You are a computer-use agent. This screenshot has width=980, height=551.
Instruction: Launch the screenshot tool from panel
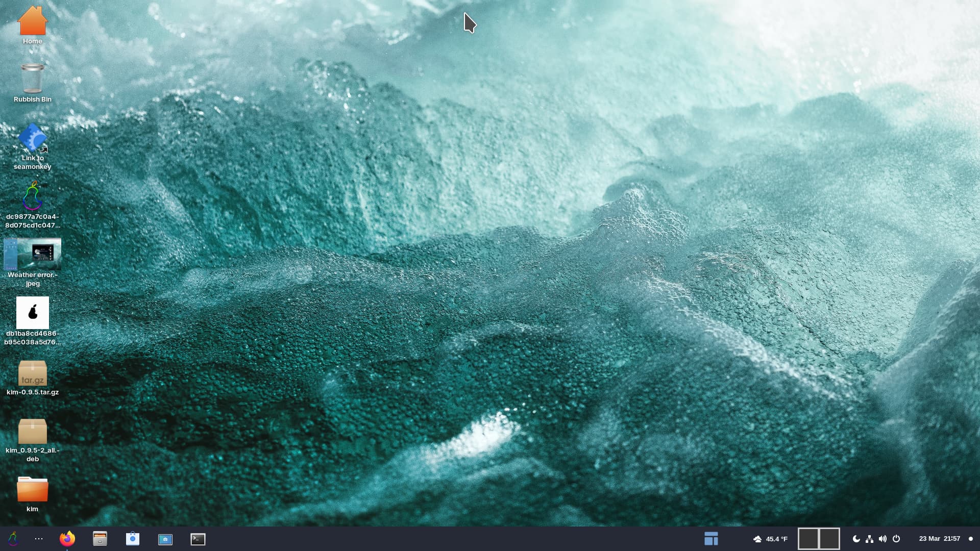(x=165, y=539)
